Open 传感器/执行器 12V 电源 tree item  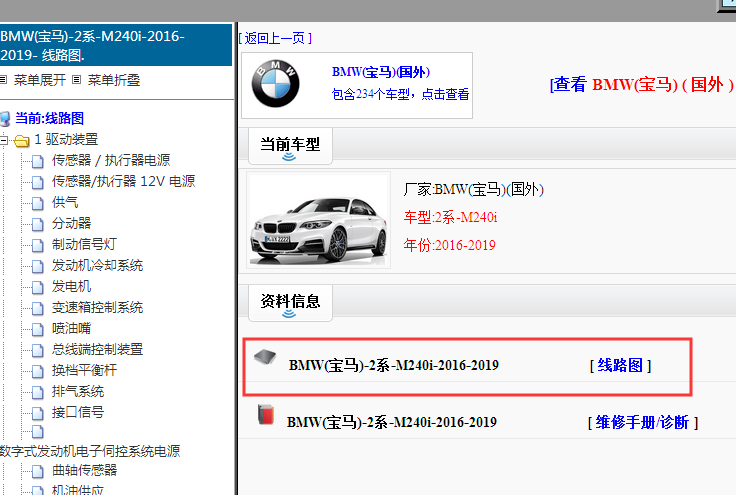[123, 181]
